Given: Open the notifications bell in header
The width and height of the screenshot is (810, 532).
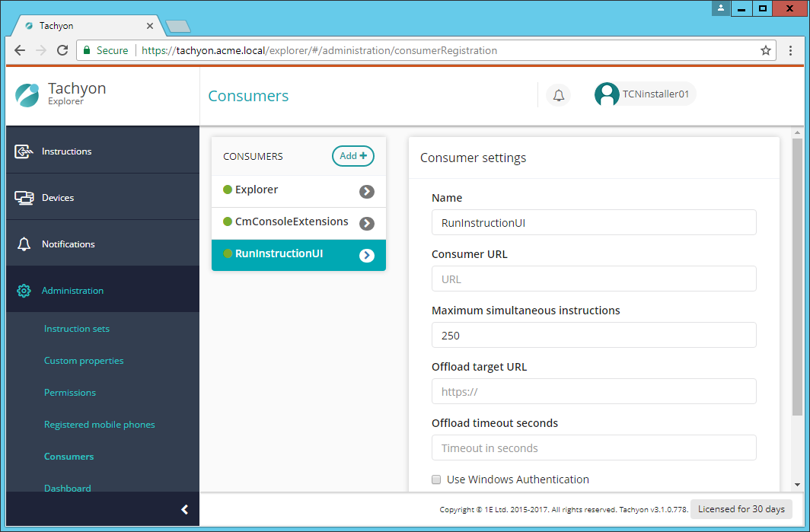Looking at the screenshot, I should [559, 96].
